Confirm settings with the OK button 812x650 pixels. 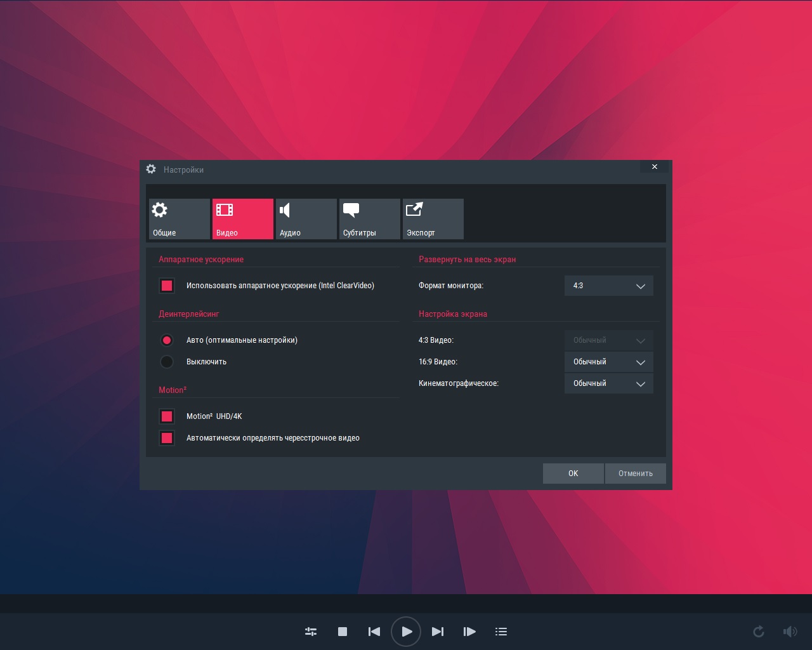(573, 474)
